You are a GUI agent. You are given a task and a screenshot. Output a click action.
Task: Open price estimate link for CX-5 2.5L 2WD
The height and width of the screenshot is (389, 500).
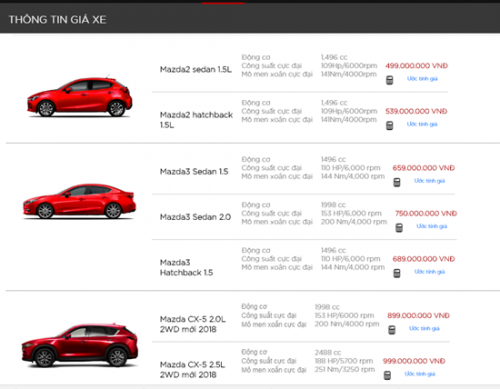click(x=420, y=374)
